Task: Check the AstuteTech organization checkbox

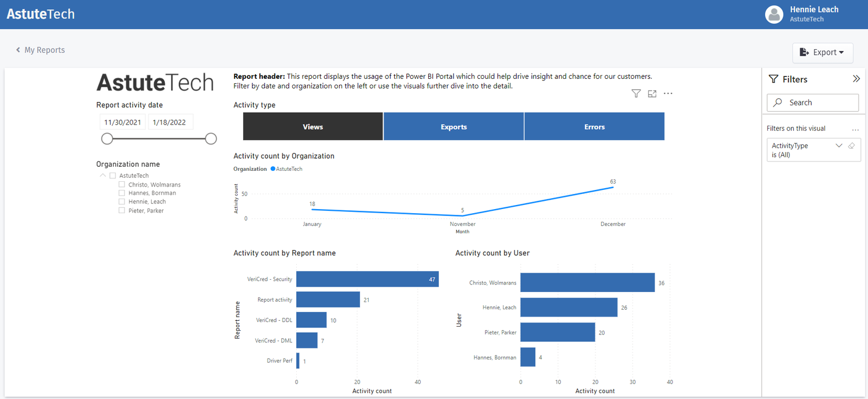Action: 112,175
